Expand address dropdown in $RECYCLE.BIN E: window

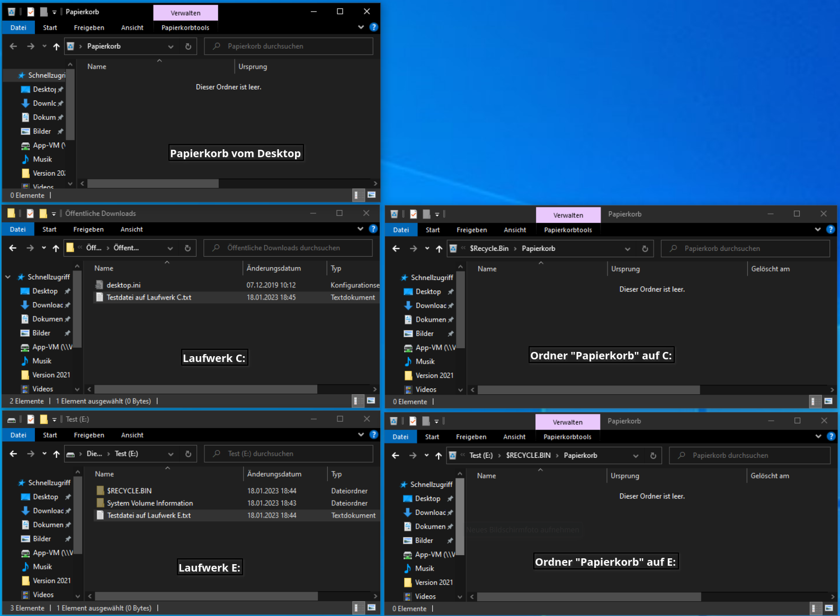tap(636, 456)
